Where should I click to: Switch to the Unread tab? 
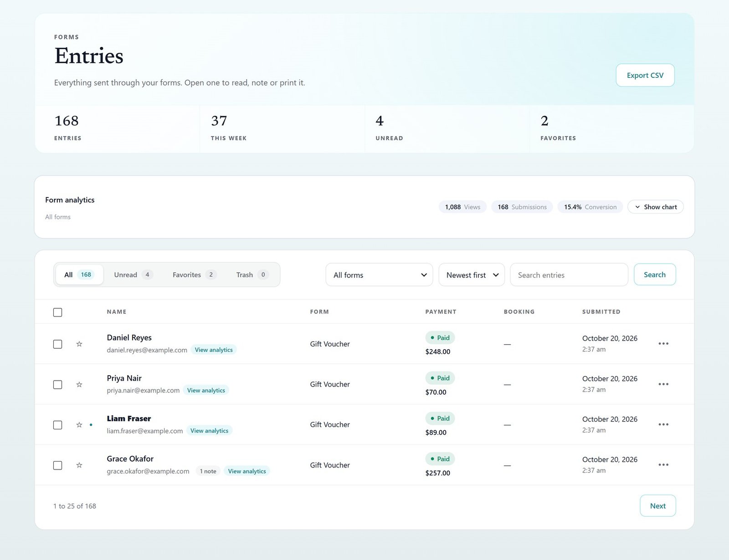tap(133, 275)
